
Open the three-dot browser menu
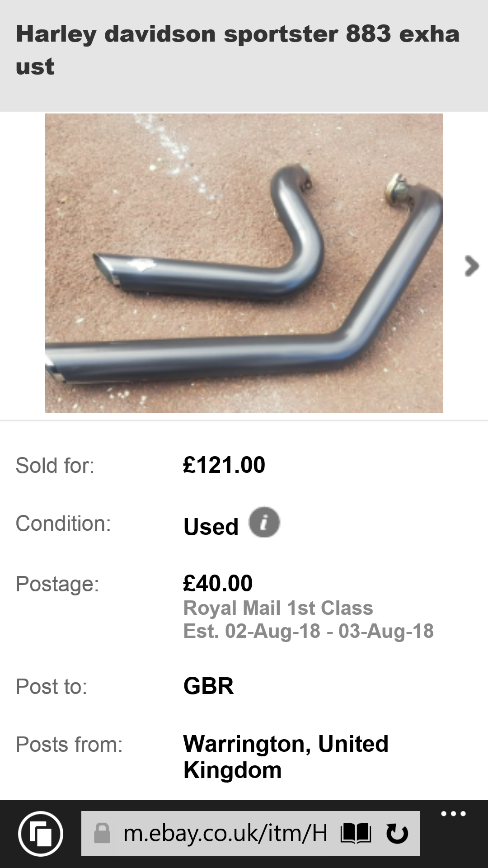point(453,814)
